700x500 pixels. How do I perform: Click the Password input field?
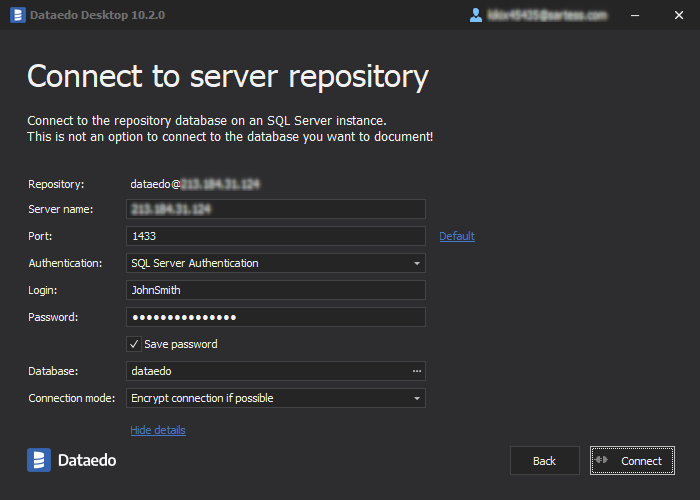pyautogui.click(x=276, y=317)
